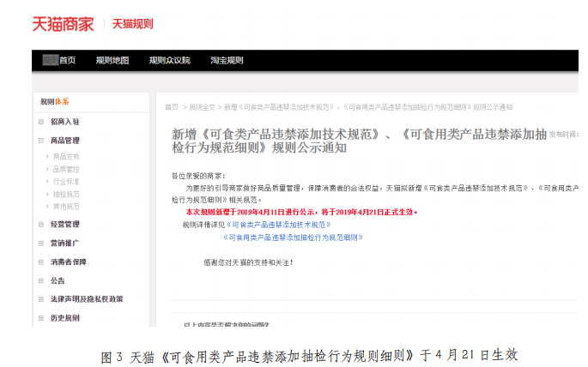Expand the 招商入驻 tree node
Viewport: 588px width, 367px height.
[x=41, y=122]
